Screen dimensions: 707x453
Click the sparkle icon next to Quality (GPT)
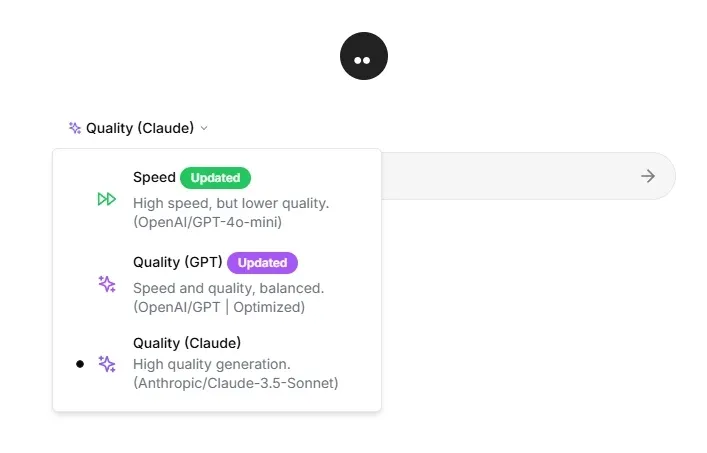107,284
